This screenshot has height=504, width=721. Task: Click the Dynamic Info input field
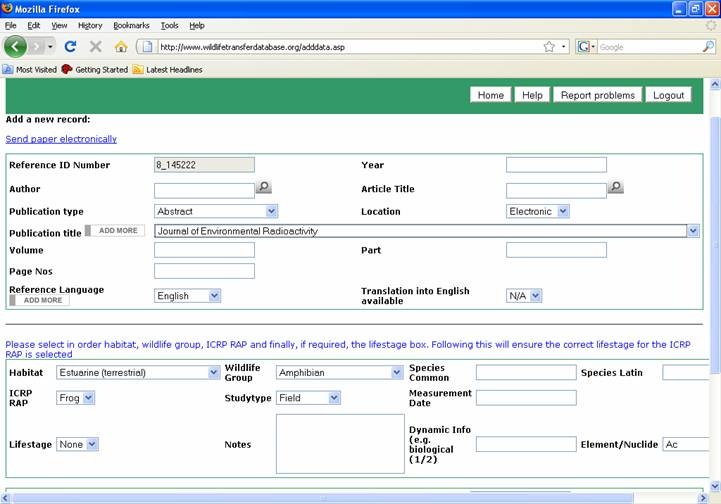526,444
